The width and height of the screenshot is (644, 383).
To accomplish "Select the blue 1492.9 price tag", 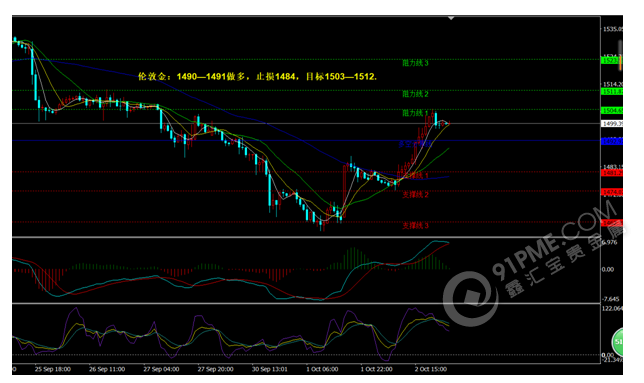I will click(612, 141).
